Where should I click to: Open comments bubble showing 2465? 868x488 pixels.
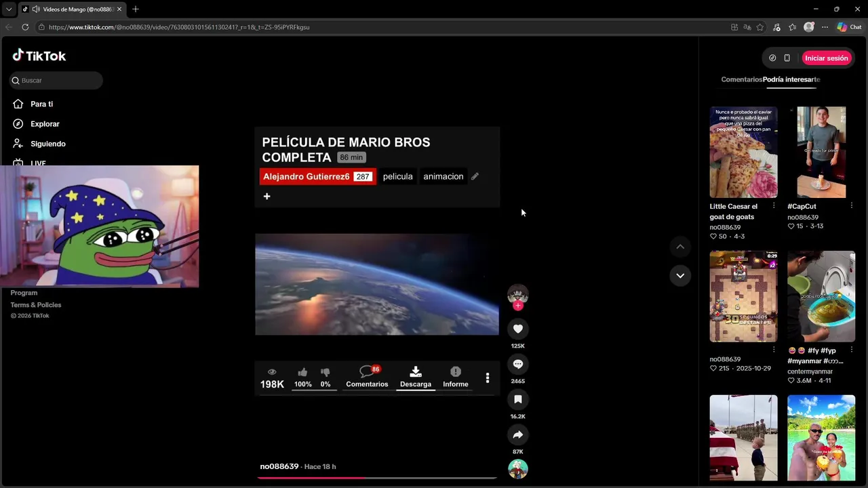[518, 364]
